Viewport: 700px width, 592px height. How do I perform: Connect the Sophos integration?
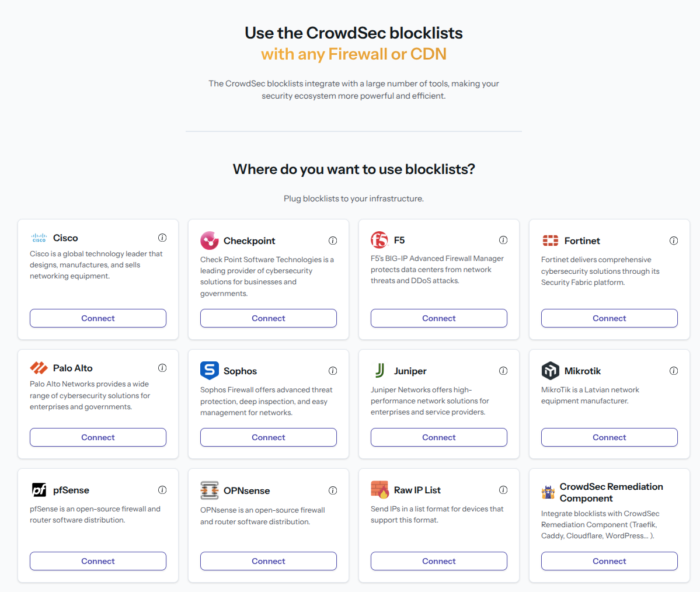[x=268, y=437]
